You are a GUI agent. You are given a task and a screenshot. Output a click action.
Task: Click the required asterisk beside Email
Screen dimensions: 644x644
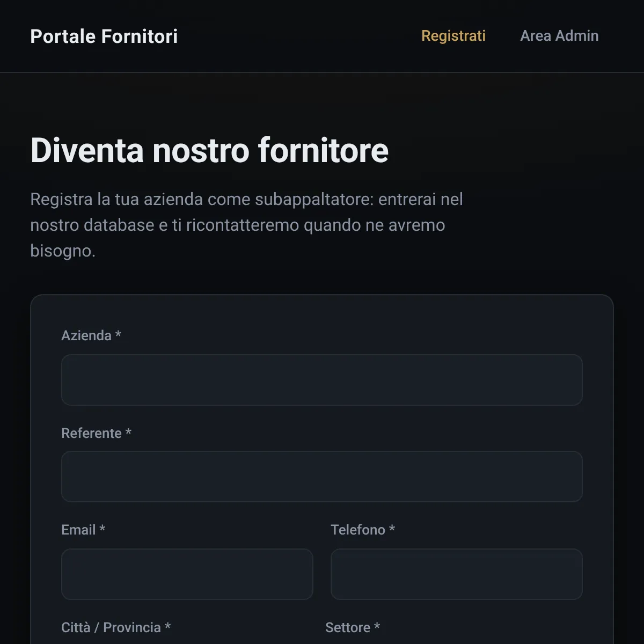102,529
